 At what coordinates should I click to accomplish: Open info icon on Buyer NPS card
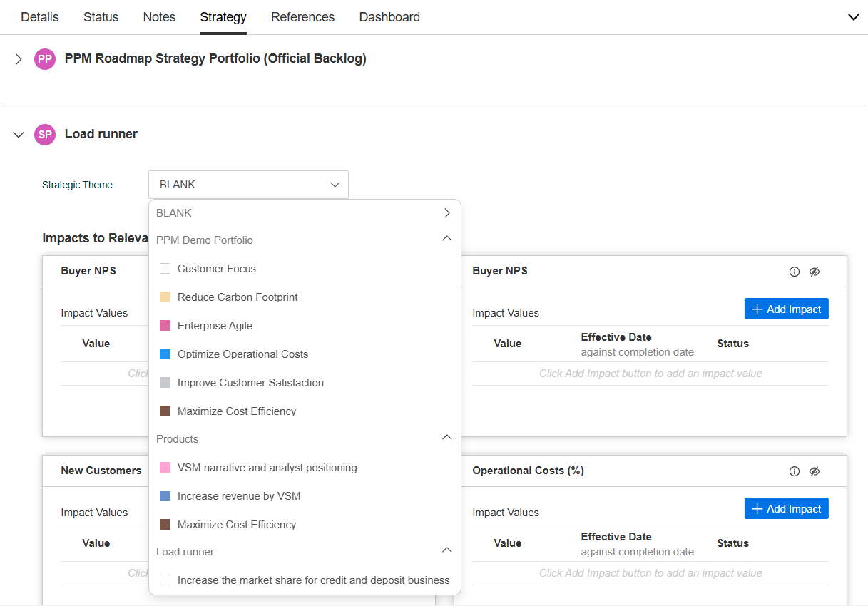795,272
